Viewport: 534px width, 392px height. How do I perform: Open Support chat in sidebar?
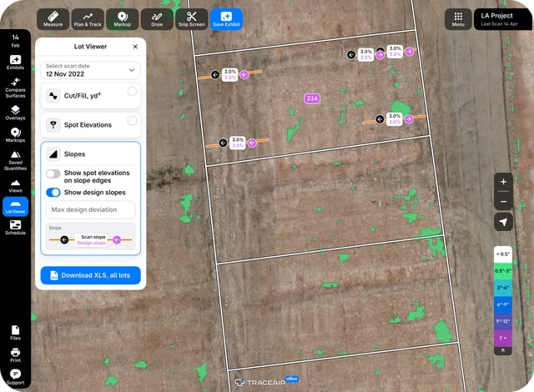tap(15, 377)
